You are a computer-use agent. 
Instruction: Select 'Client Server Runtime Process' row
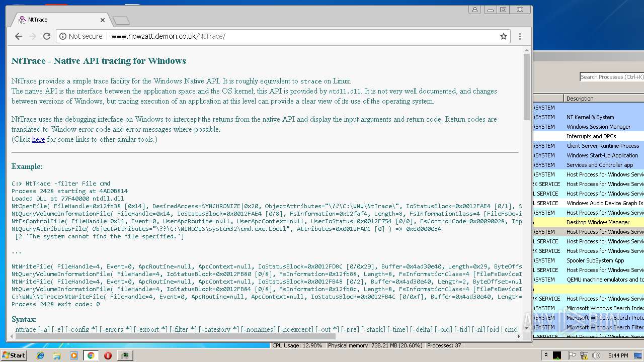(589, 146)
